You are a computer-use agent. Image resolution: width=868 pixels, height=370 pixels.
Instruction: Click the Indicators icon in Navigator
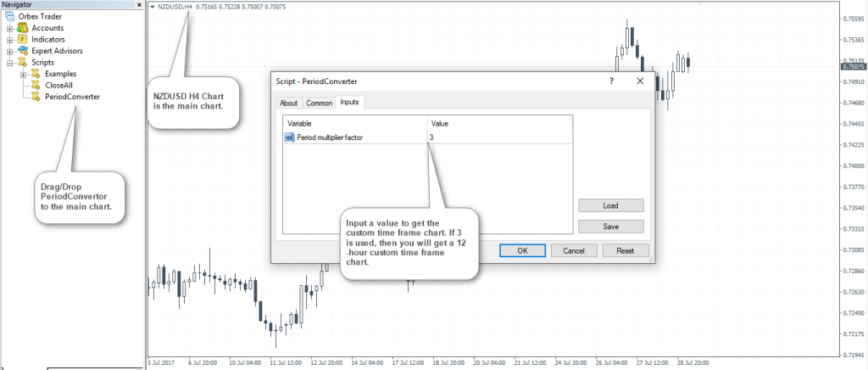pos(23,39)
